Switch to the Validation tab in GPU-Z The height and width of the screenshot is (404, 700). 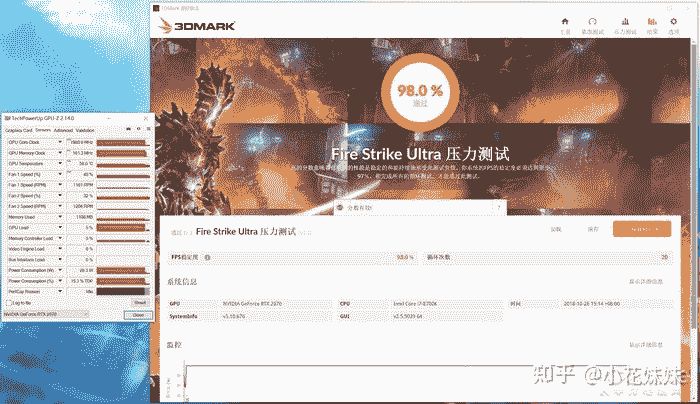coord(85,130)
